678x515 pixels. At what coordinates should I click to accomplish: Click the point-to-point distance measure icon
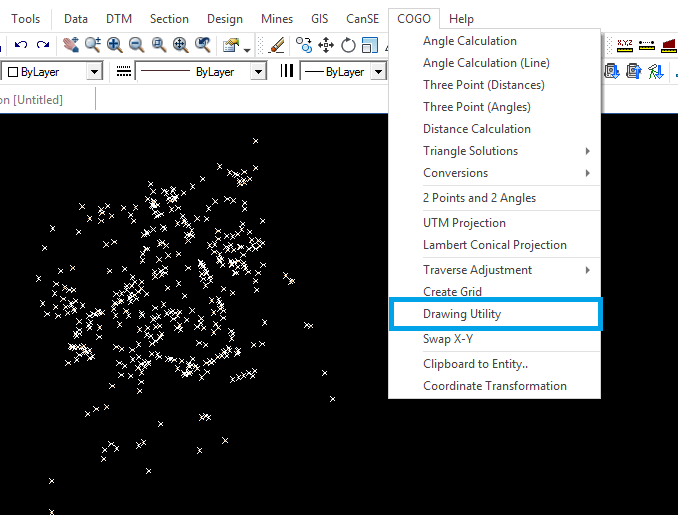coord(646,45)
